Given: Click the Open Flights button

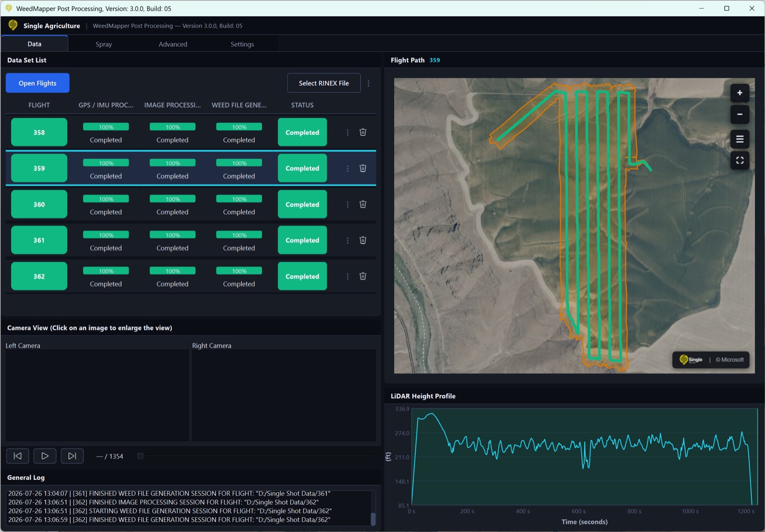Looking at the screenshot, I should [x=38, y=83].
